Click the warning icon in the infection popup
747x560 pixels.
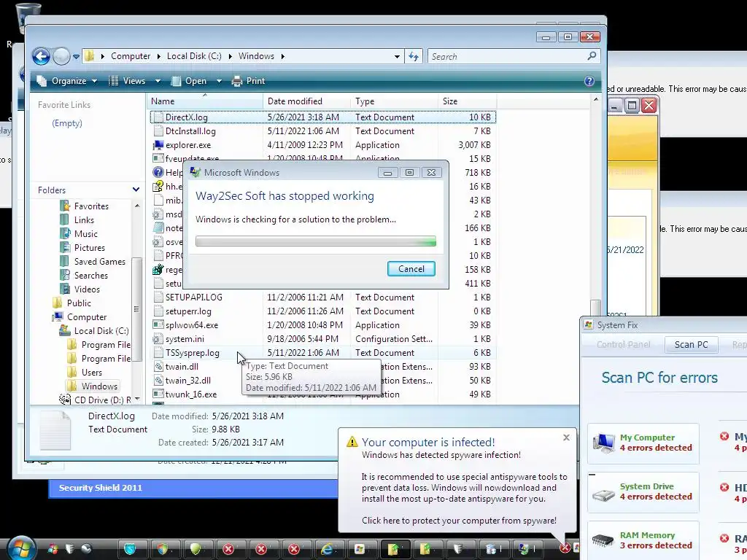click(x=352, y=442)
